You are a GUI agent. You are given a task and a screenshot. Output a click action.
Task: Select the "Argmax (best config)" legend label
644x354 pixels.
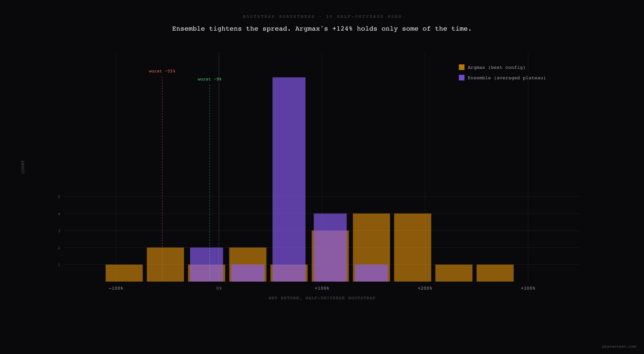coord(496,68)
